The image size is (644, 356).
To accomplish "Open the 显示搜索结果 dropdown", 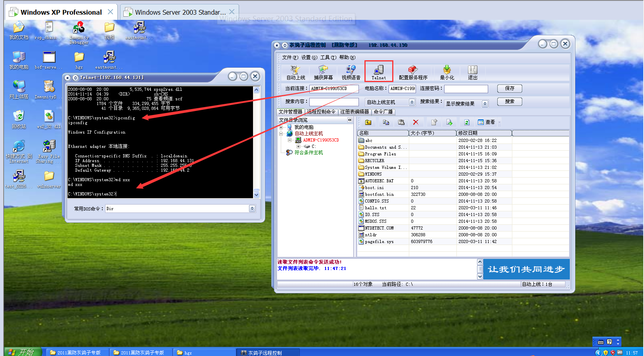I will click(x=485, y=103).
